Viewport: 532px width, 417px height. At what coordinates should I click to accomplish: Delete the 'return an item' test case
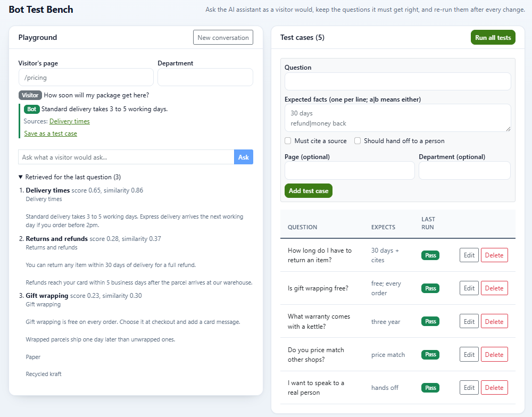[494, 255]
